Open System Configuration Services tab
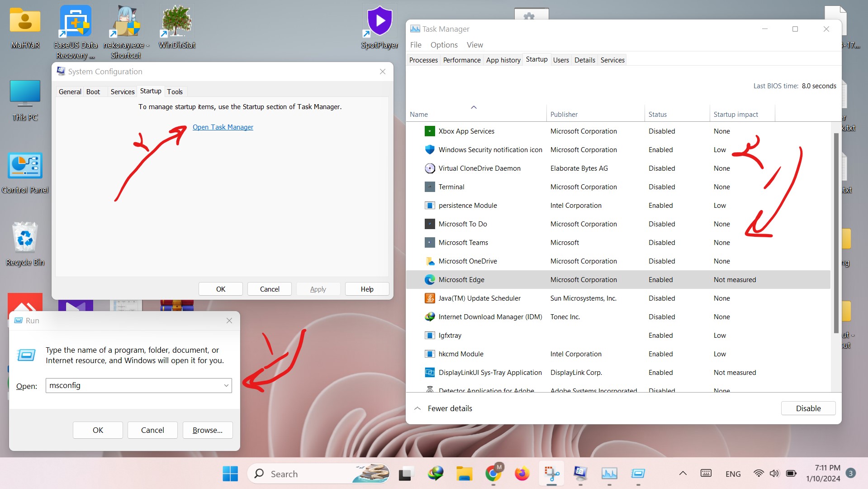 123,92
